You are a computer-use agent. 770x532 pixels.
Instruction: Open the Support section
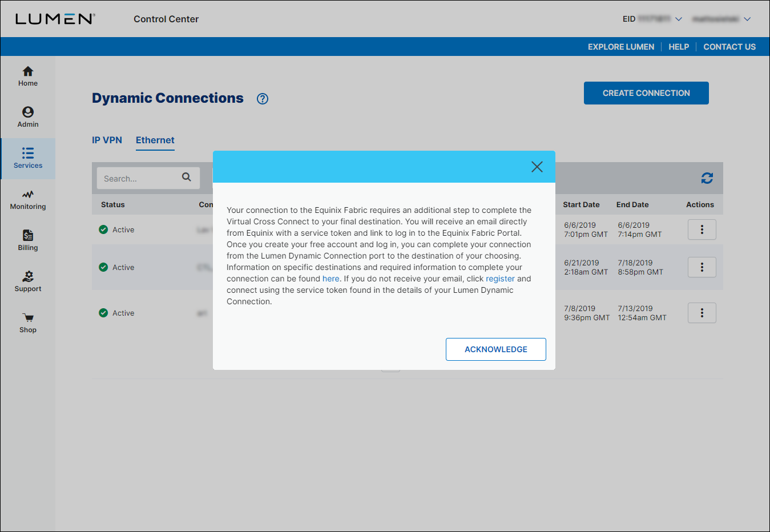coord(28,282)
